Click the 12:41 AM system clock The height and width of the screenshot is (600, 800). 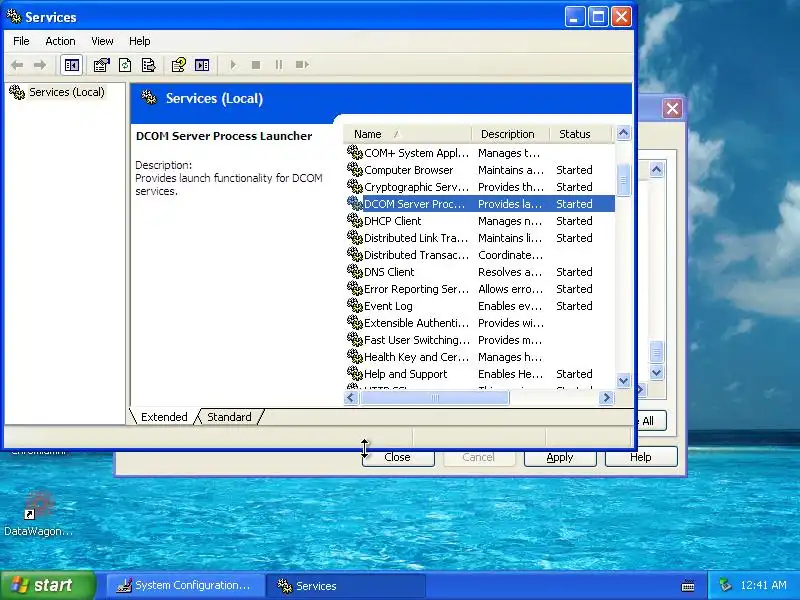pos(763,585)
